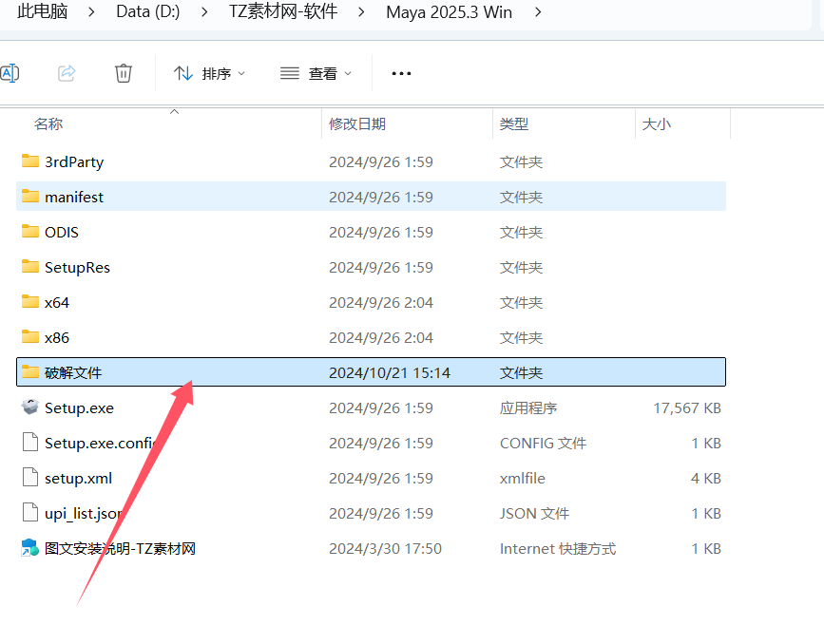The width and height of the screenshot is (824, 644).
Task: Click the Setup.exe.config file icon
Action: pos(30,443)
